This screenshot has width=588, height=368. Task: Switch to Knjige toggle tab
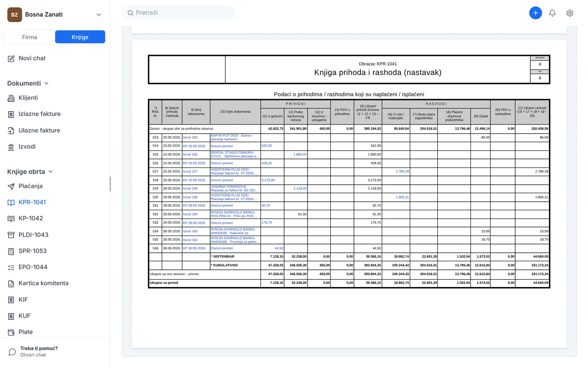pyautogui.click(x=80, y=37)
